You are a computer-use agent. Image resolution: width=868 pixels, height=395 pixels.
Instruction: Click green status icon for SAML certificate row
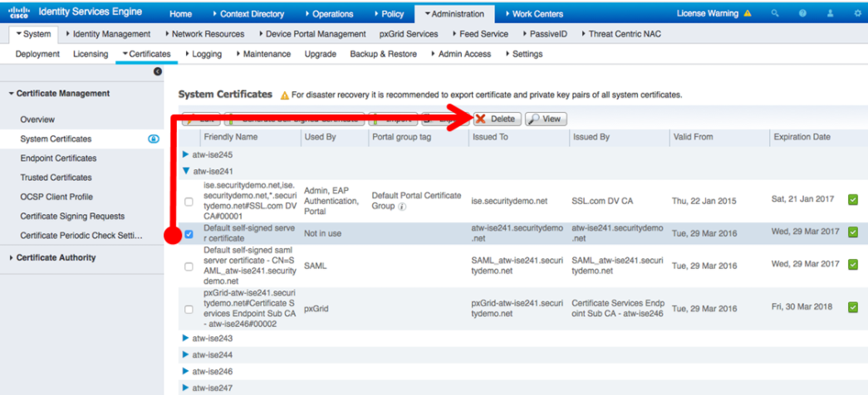tap(853, 265)
